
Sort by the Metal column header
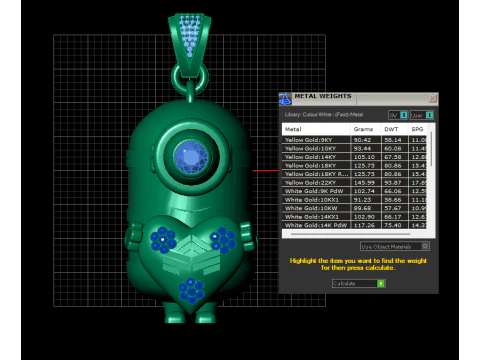pos(316,129)
